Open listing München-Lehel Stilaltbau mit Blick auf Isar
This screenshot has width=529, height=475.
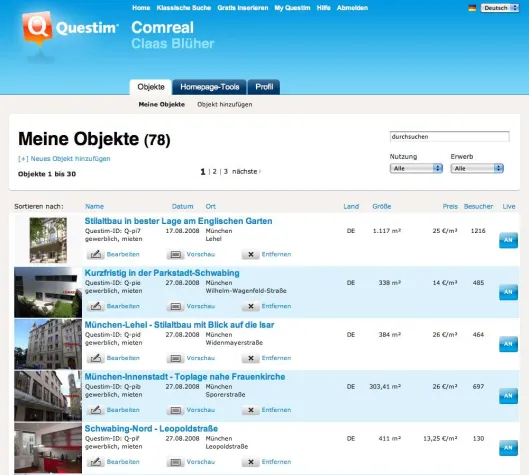[x=179, y=325]
